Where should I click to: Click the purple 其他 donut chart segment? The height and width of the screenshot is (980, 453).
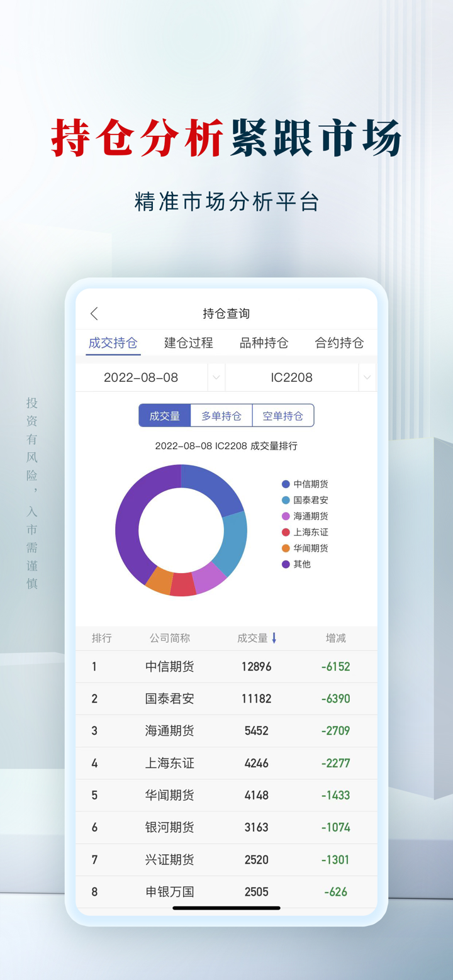pos(129,522)
